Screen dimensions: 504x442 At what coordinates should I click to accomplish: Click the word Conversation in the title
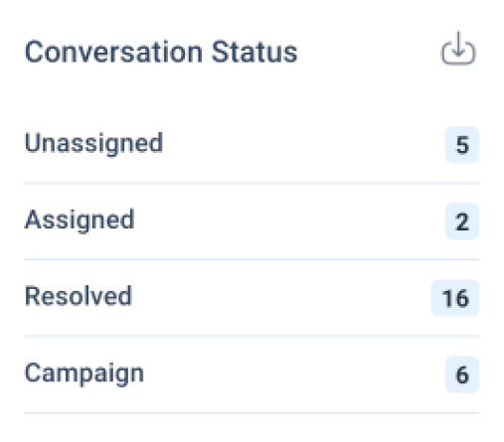pos(113,52)
